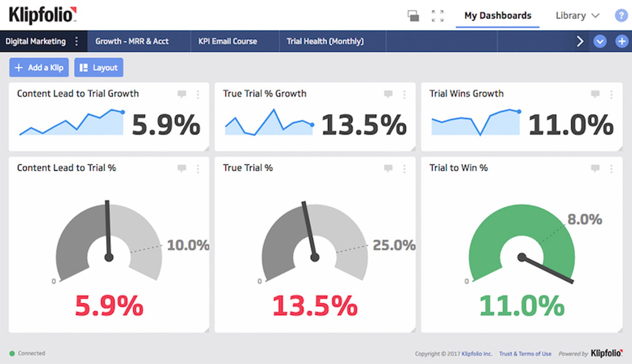Select the Digital Marketing dashboard tab
The width and height of the screenshot is (632, 364).
point(35,41)
